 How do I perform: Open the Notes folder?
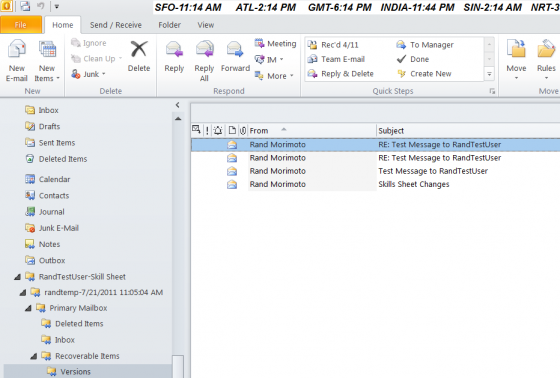[42, 244]
